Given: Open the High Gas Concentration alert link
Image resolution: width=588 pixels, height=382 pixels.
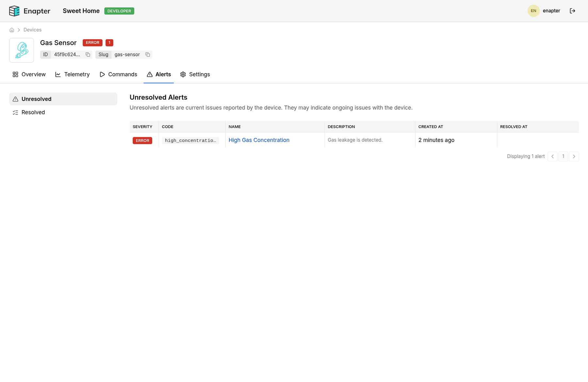Looking at the screenshot, I should 259,140.
